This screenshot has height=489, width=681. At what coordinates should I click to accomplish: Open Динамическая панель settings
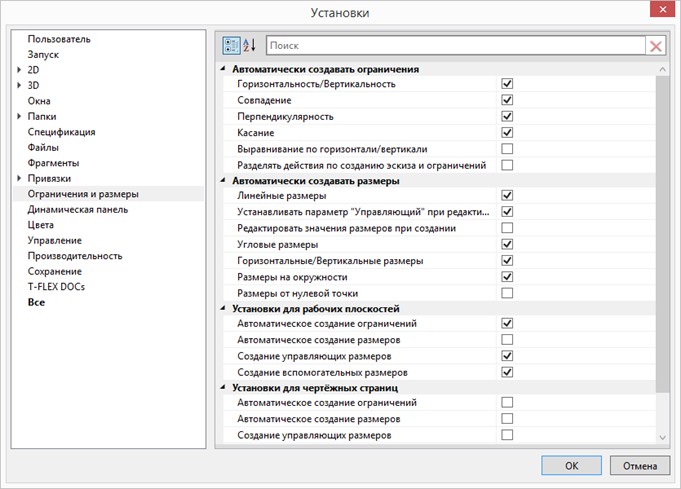(x=78, y=209)
